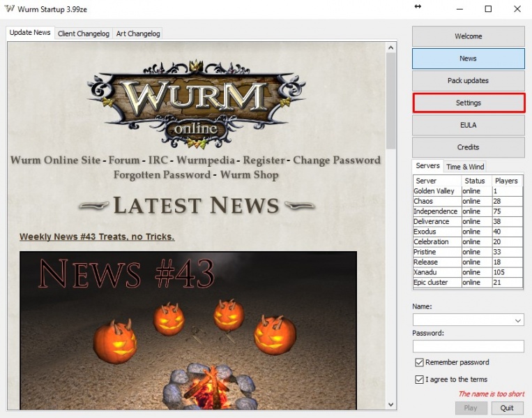Select the Celebration server row
The height and width of the screenshot is (418, 532).
pyautogui.click(x=468, y=241)
